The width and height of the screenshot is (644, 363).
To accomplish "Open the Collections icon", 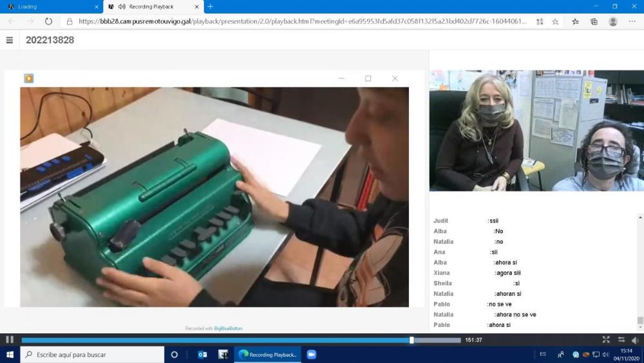I will 594,21.
